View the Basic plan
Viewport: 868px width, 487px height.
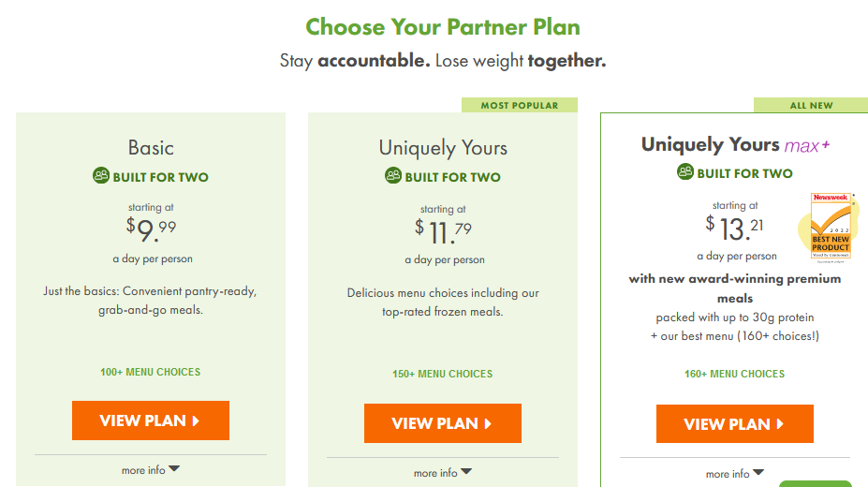pos(151,421)
